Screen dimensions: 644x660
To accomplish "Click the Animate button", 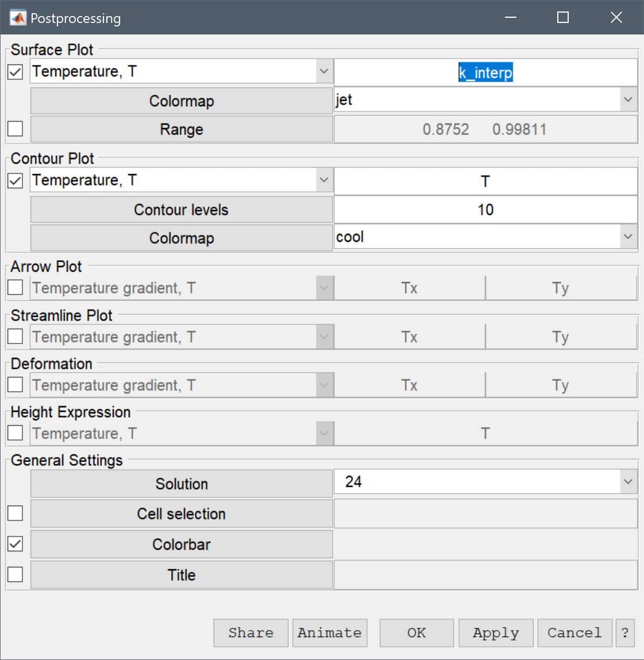I will point(330,632).
